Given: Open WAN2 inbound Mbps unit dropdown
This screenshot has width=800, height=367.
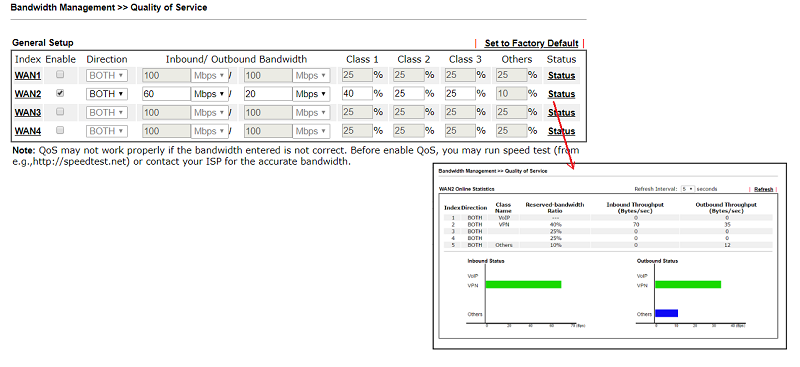Looking at the screenshot, I should [x=209, y=94].
